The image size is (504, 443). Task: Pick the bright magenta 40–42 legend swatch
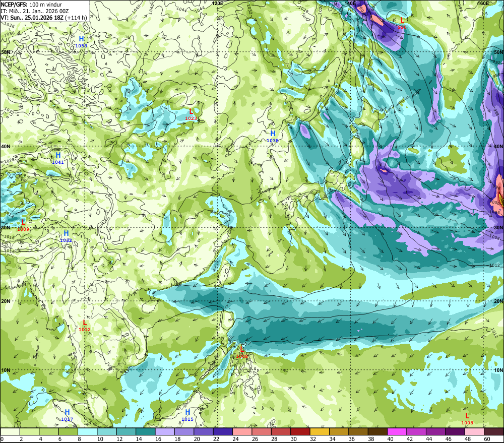click(397, 431)
